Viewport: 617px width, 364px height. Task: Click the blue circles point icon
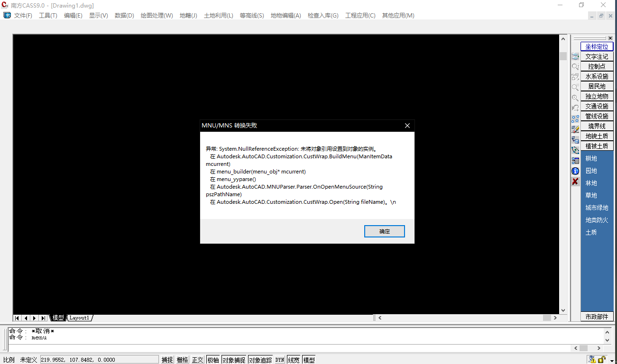tap(575, 119)
